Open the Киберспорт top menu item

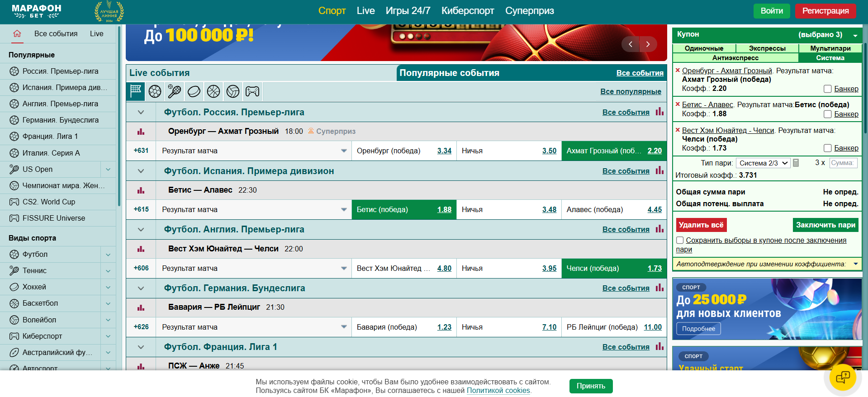[x=467, y=11]
